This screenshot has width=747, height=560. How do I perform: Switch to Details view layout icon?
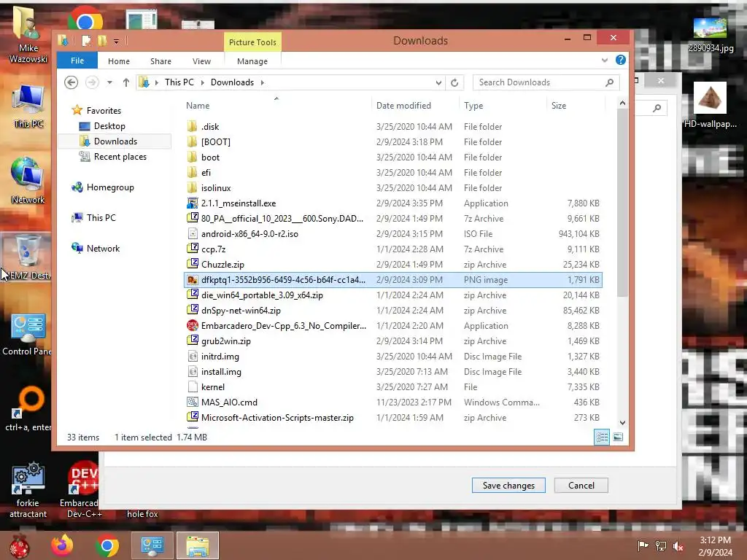click(x=602, y=437)
